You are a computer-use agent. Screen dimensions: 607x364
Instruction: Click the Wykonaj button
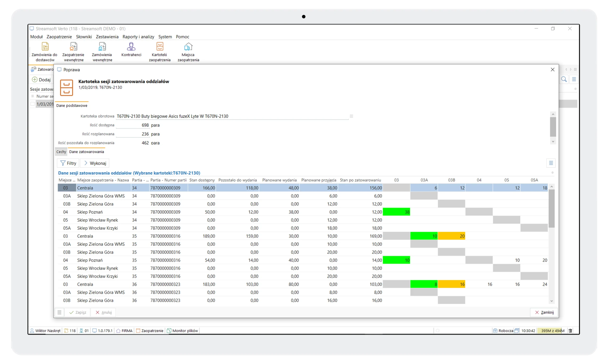point(95,163)
